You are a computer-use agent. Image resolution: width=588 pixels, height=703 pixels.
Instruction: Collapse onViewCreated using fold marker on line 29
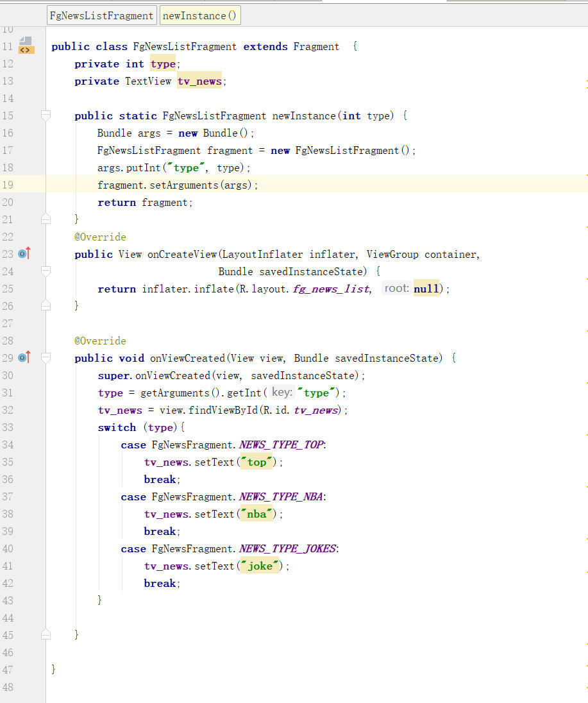46,358
